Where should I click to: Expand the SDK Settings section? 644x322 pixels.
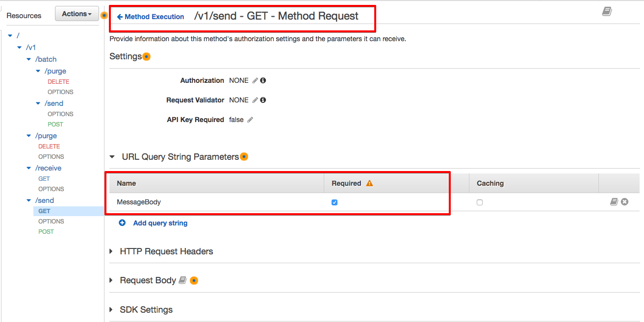(146, 310)
